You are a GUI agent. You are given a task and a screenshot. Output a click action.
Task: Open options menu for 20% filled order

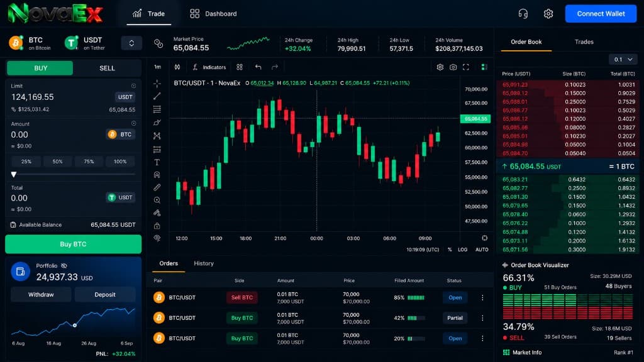click(482, 338)
